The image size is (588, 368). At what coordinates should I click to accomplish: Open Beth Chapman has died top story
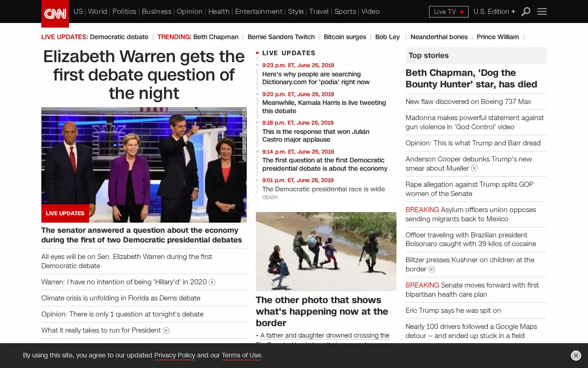click(x=471, y=79)
